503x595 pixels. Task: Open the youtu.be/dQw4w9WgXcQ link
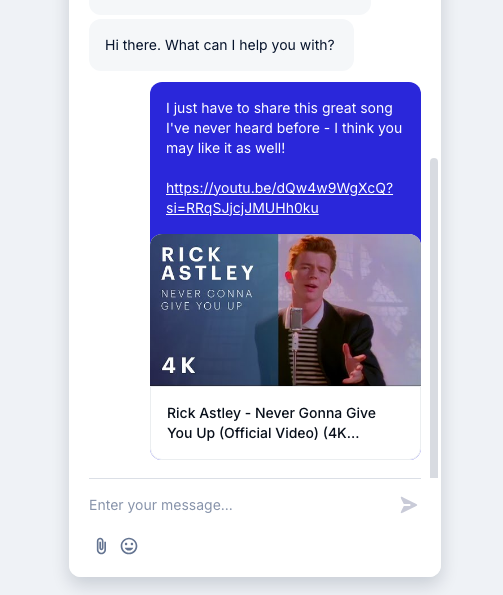pyautogui.click(x=280, y=188)
